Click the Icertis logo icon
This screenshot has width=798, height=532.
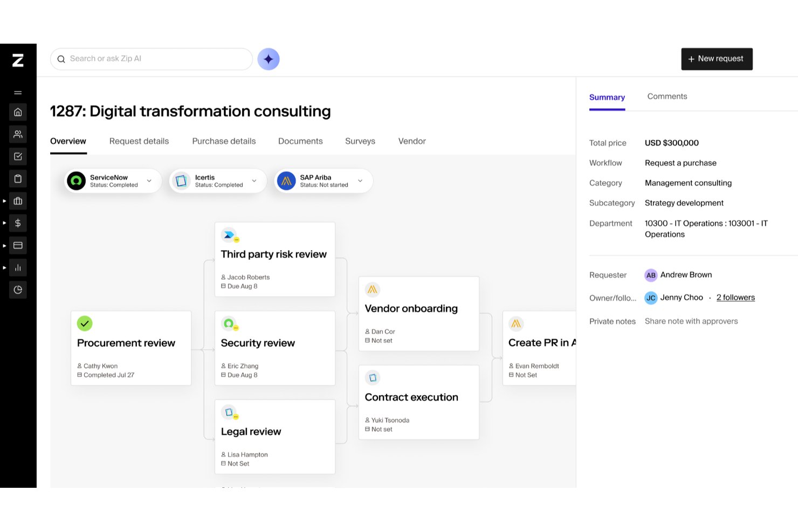coord(181,181)
